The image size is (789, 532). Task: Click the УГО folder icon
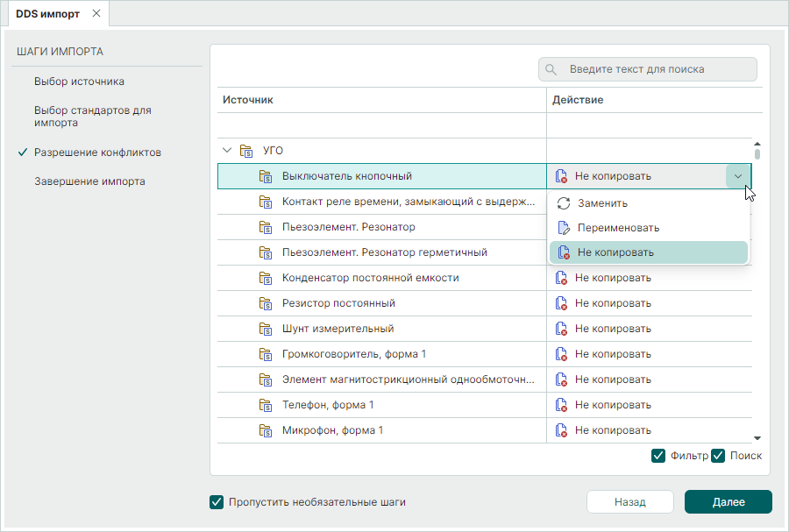(246, 151)
